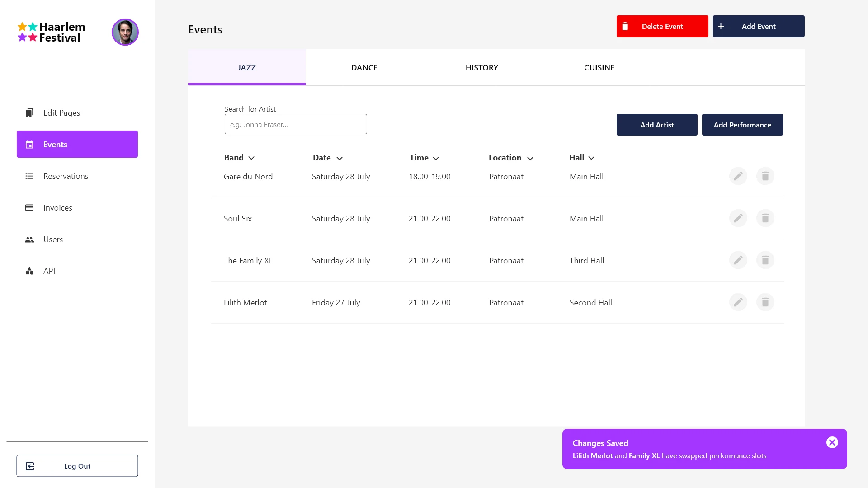868x488 pixels.
Task: Click the Log Out button
Action: pyautogui.click(x=77, y=466)
